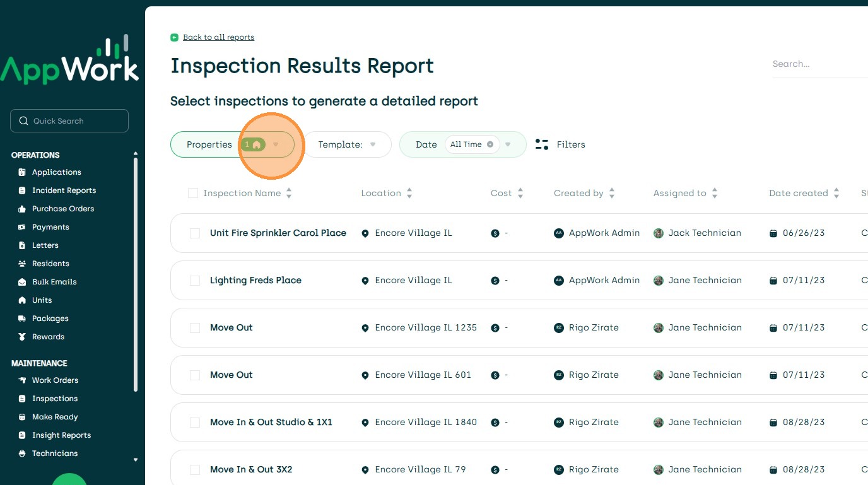Viewport: 868px width, 485px height.
Task: Click the Packages truck icon
Action: (22, 318)
